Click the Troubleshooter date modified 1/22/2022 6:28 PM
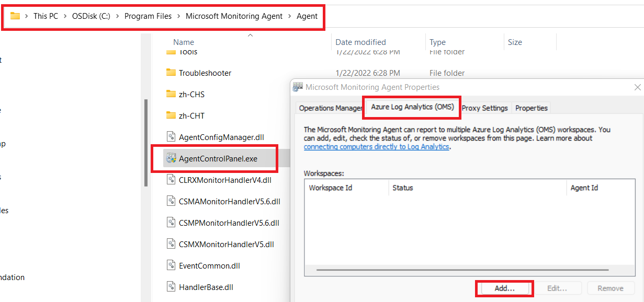The width and height of the screenshot is (644, 302). point(368,73)
